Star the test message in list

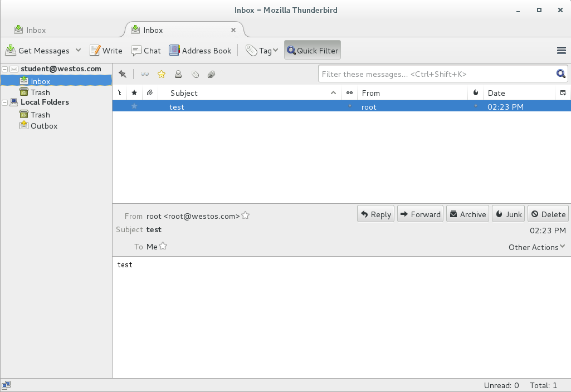click(x=134, y=106)
